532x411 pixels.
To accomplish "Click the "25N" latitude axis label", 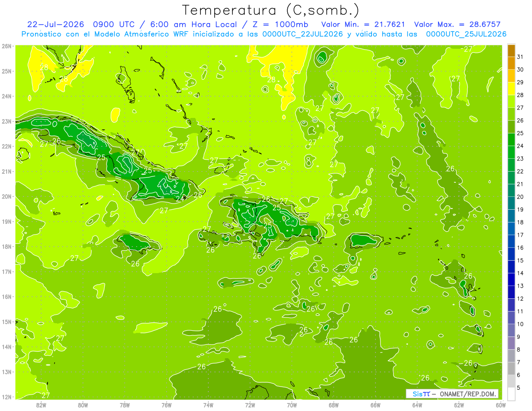I will click(x=6, y=71).
